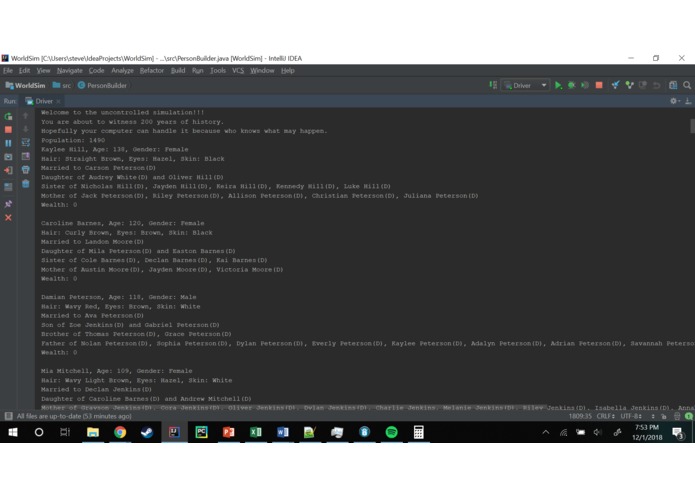This screenshot has height=494, width=695.
Task: Rerun Driver from the Run panel
Action: pyautogui.click(x=8, y=117)
